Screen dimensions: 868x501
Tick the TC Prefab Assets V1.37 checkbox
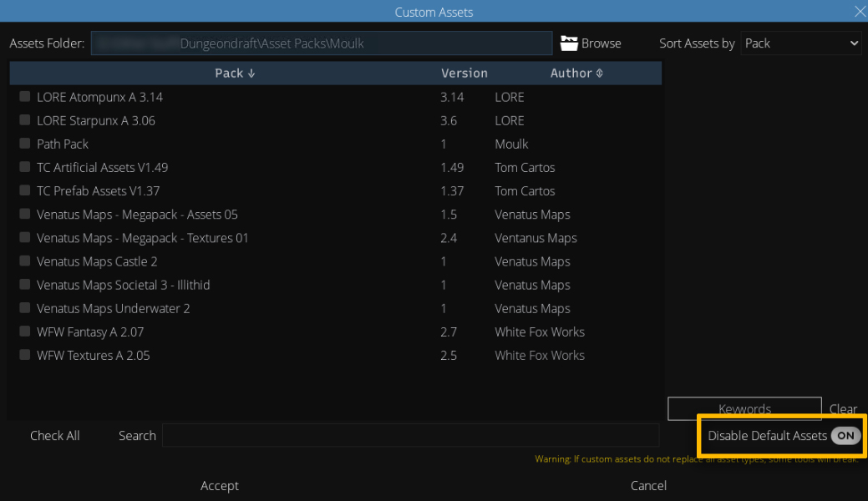click(x=25, y=190)
